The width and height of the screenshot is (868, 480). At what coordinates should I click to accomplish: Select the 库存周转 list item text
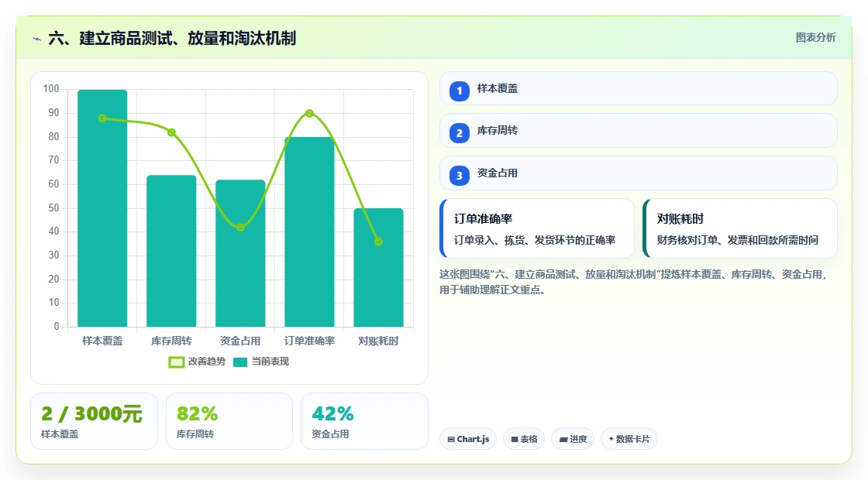tap(497, 131)
